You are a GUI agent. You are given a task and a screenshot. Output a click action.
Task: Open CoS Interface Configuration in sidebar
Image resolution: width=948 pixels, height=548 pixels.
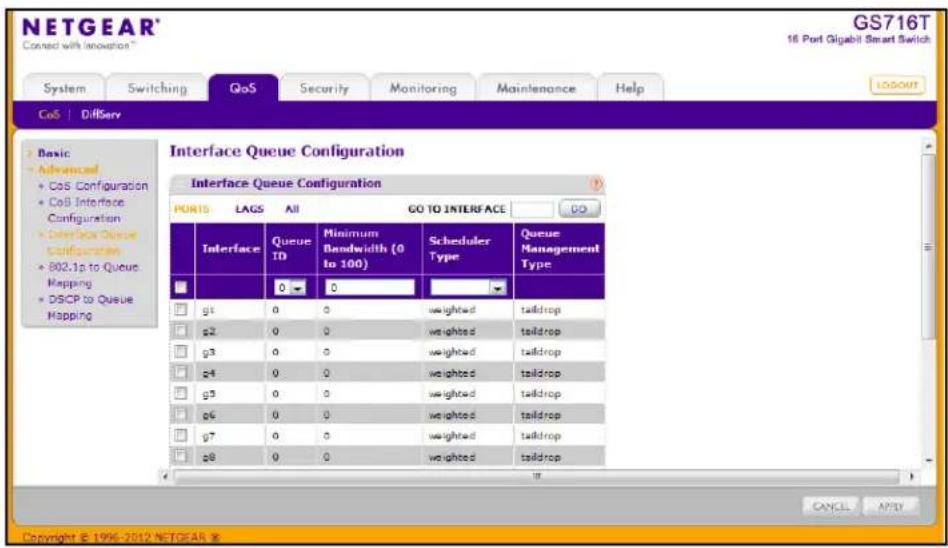[x=86, y=210]
